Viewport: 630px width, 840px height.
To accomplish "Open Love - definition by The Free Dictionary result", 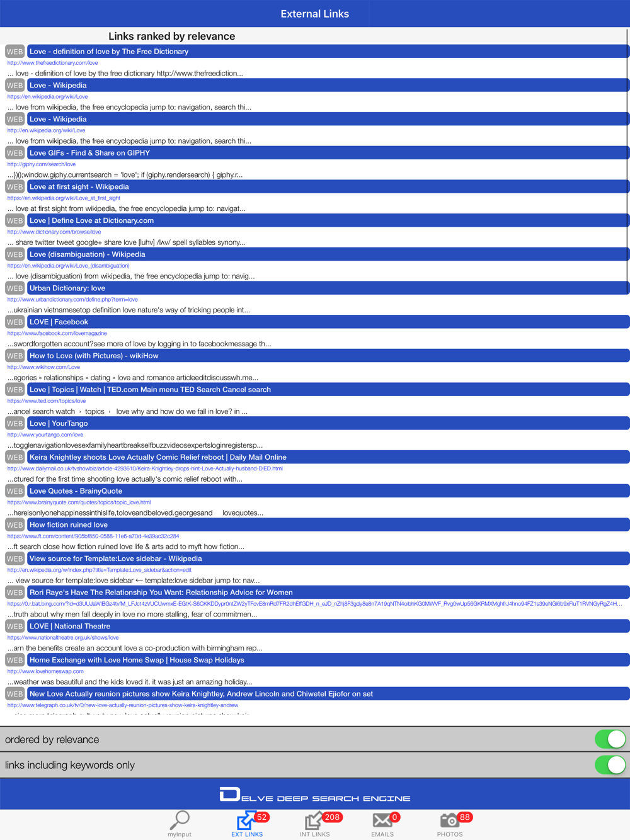I will coord(328,52).
